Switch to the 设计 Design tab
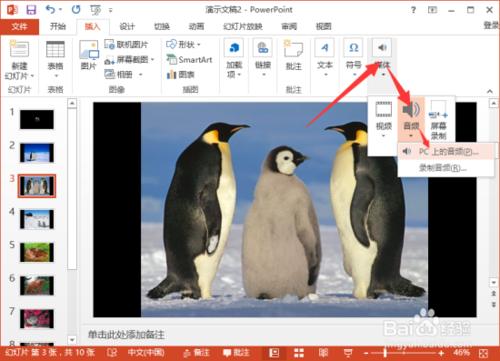This screenshot has width=500, height=361. (127, 26)
